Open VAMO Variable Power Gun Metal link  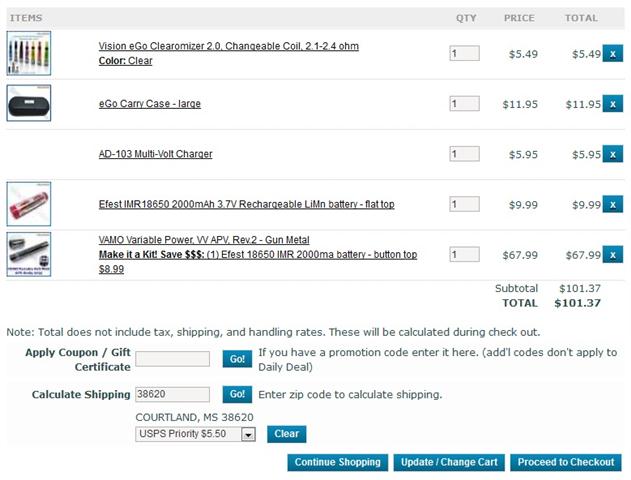pos(204,240)
